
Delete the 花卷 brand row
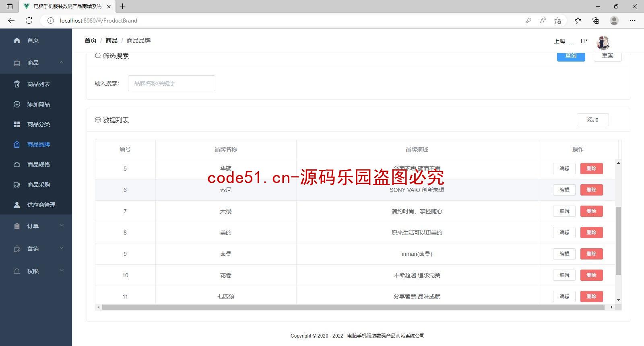pos(591,275)
